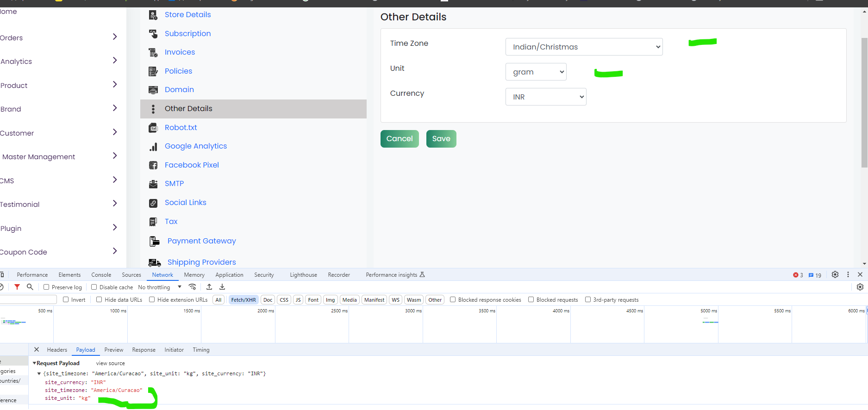Screen dimensions: 868x410
Task: Click the Shipping Providers truck icon
Action: point(155,262)
